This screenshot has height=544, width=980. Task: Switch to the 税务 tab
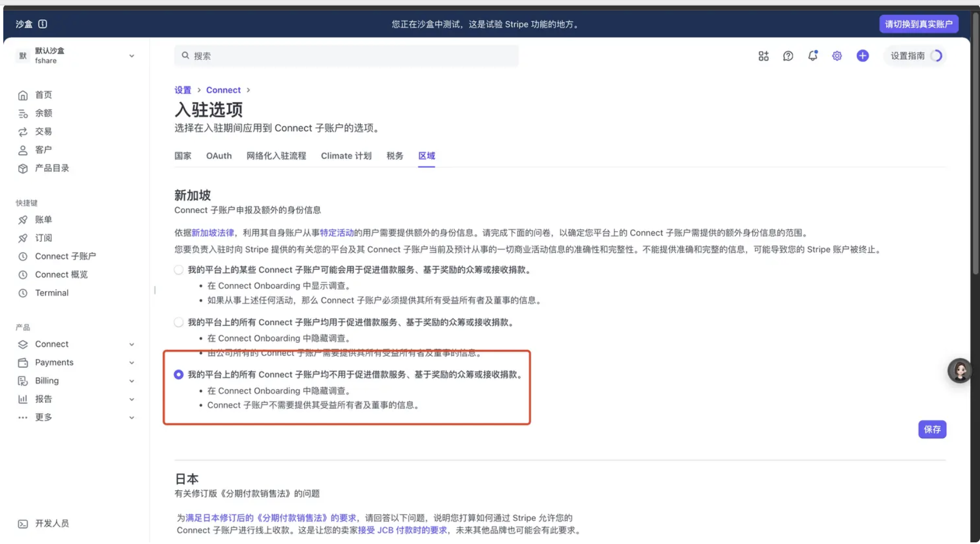coord(395,156)
